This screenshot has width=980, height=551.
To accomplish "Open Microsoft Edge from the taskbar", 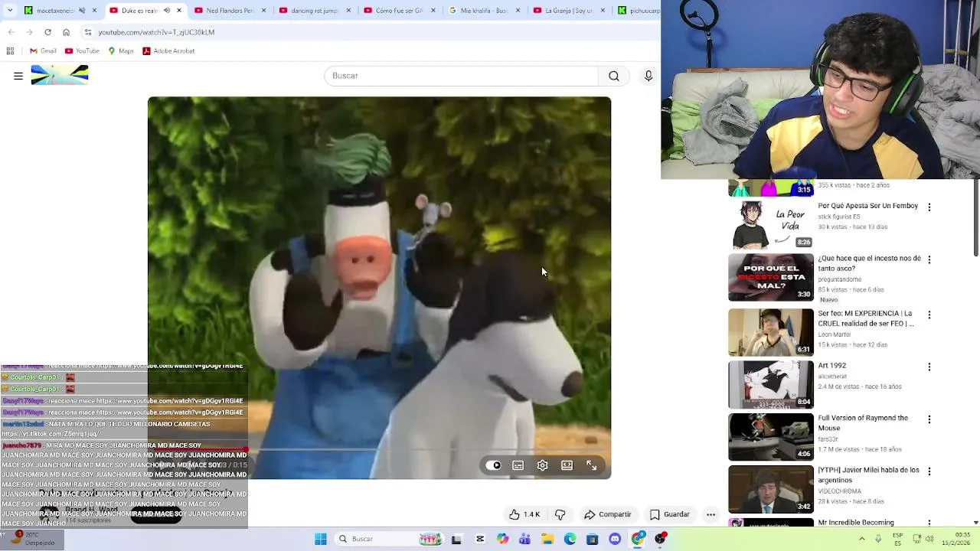I will coord(570,539).
